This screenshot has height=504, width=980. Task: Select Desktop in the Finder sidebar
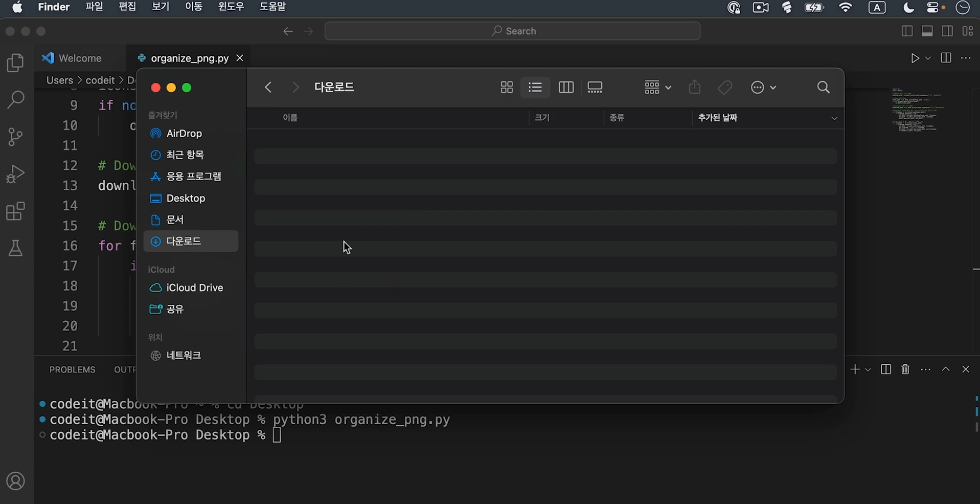191,198
